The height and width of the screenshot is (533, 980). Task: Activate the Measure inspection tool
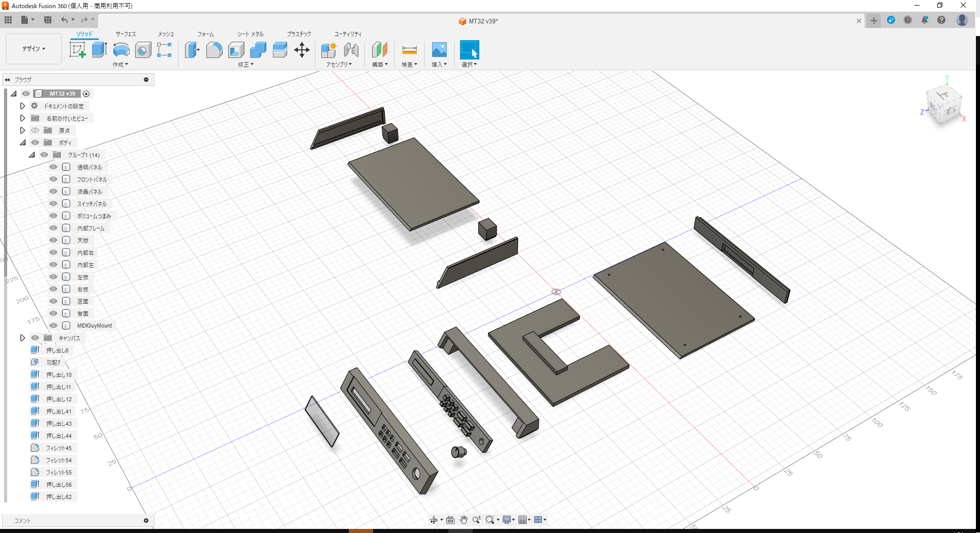(x=409, y=50)
